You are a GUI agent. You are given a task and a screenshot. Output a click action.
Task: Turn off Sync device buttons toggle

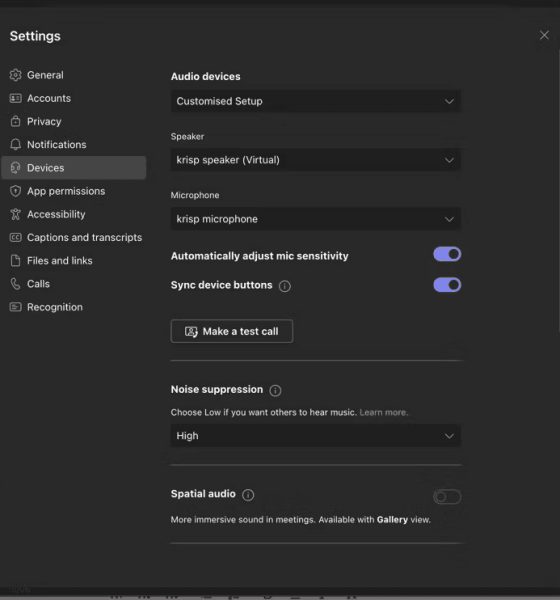point(447,285)
